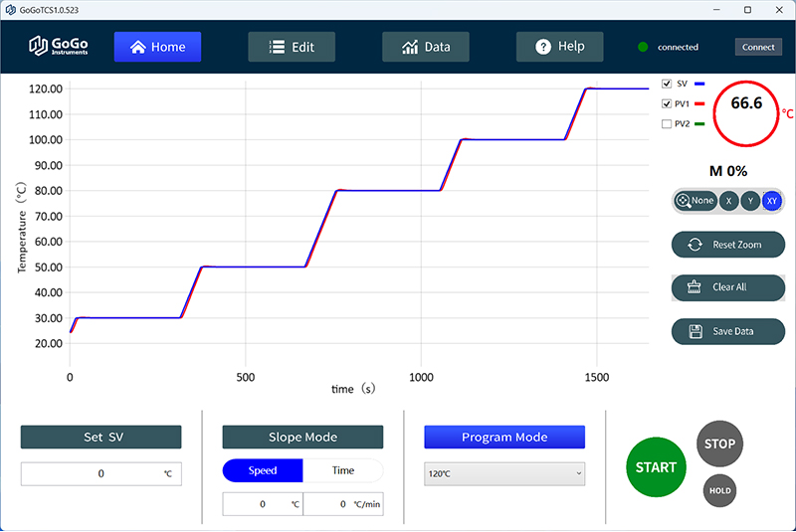Select XY zoom mode
This screenshot has height=532, width=796.
coord(771,201)
